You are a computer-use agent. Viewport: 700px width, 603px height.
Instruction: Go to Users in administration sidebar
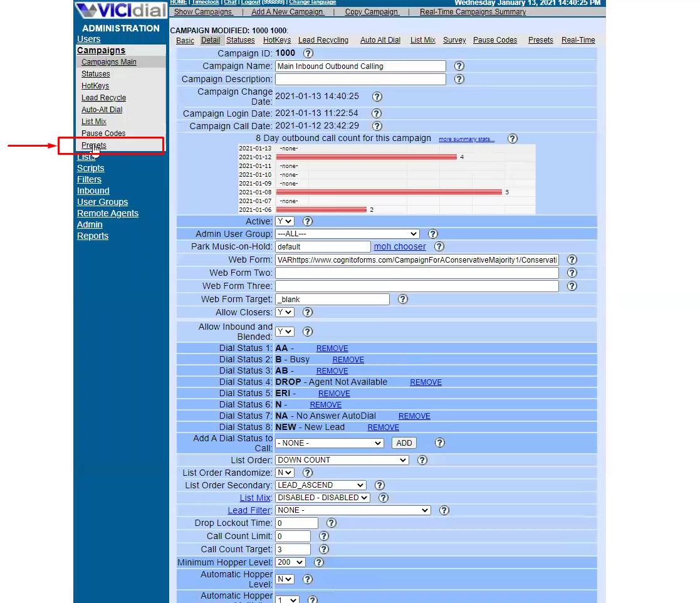[x=88, y=39]
